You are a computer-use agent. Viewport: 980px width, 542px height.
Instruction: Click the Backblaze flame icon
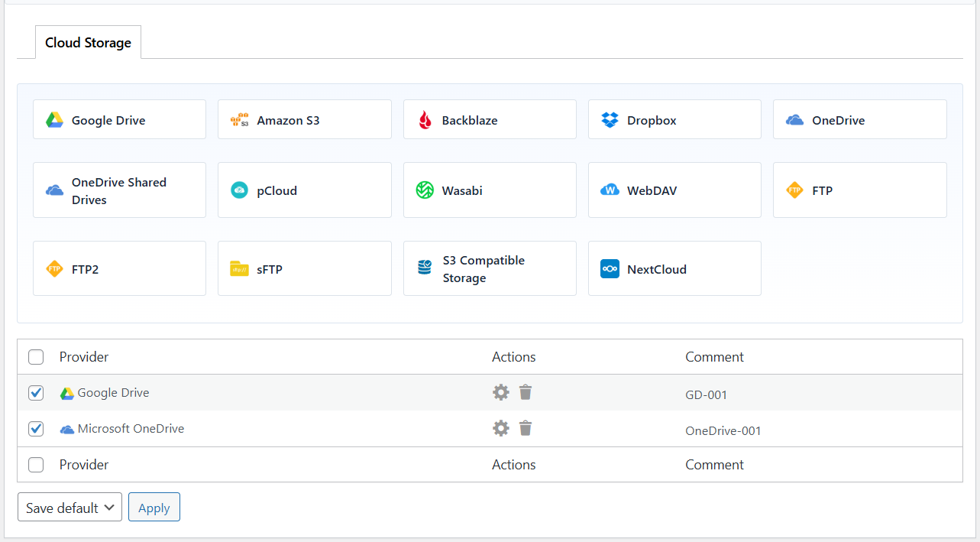point(425,120)
